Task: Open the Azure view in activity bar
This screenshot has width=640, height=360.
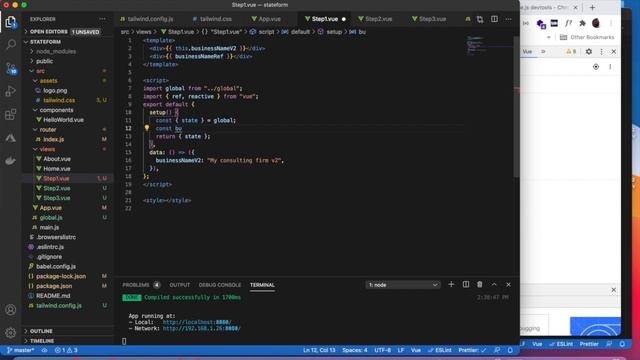Action: [x=11, y=138]
